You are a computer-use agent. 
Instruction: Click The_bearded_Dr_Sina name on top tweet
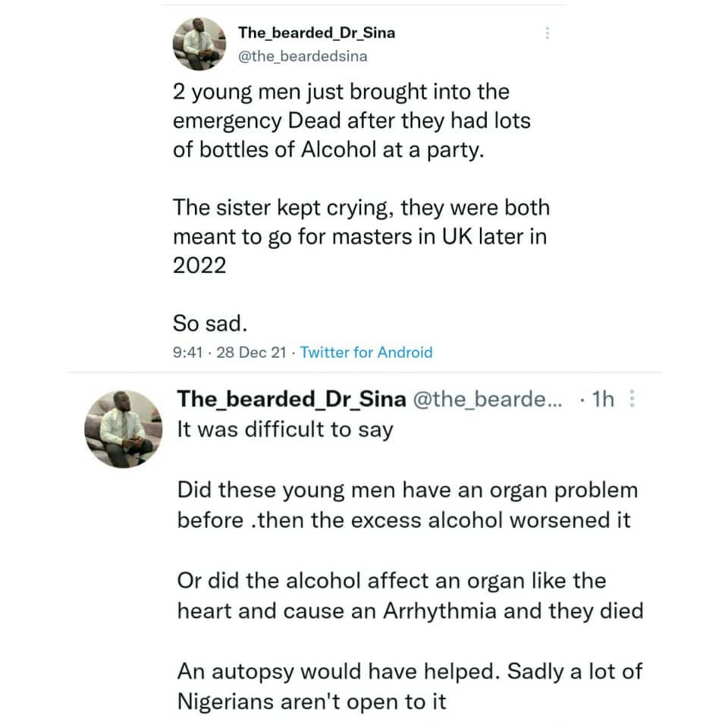(x=316, y=33)
